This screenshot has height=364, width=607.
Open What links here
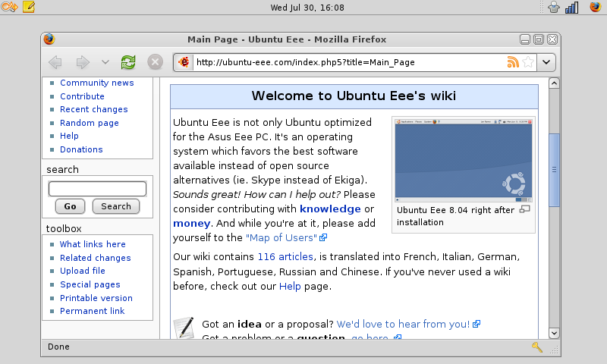(93, 244)
